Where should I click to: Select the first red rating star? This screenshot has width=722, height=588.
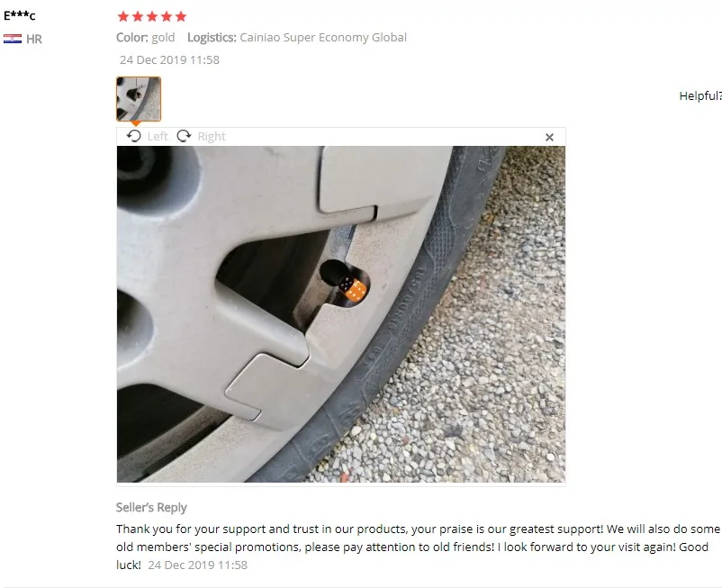tap(123, 16)
